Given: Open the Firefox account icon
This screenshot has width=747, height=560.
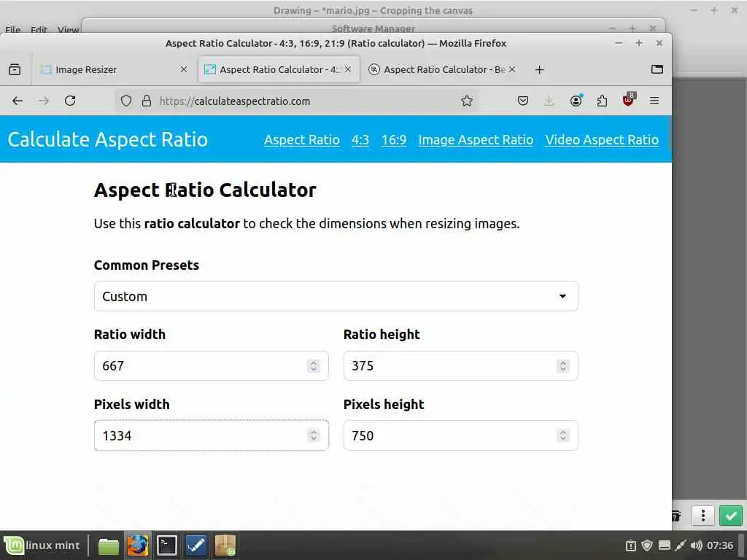Looking at the screenshot, I should pos(576,101).
